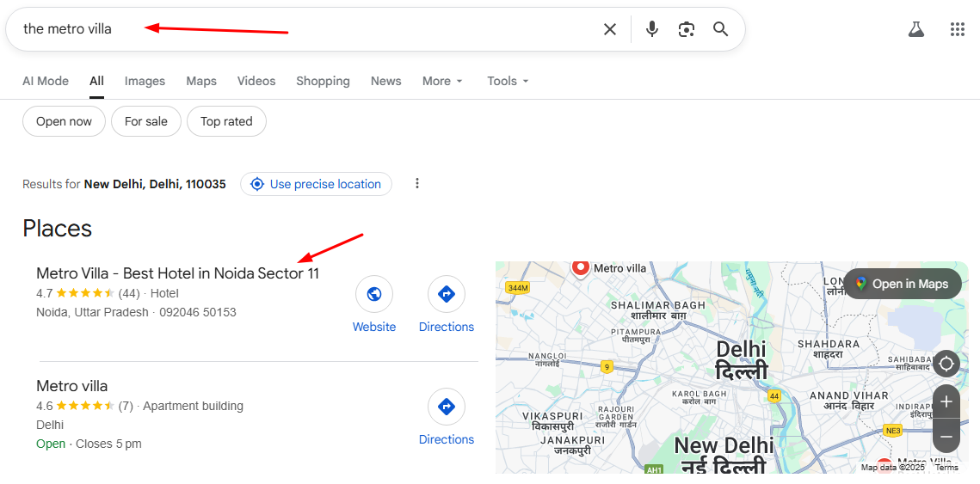Viewport: 980px width, 484px height.
Task: Click the magnifying glass search icon
Action: coord(721,29)
